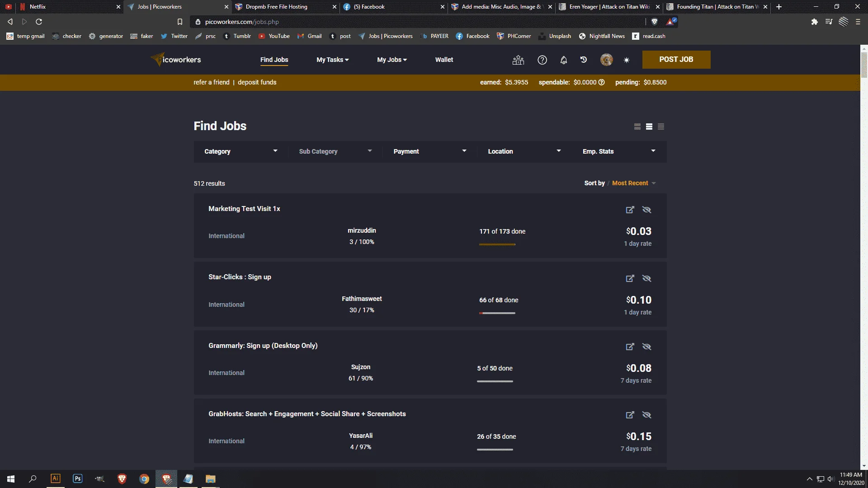Screen dimensions: 868x488
Task: Toggle light/dark theme sun icon
Action: coord(627,60)
